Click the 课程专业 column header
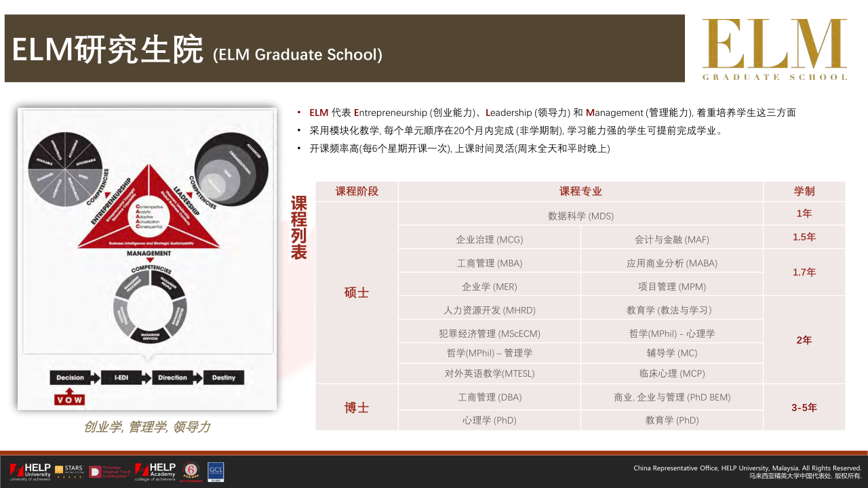The height and width of the screenshot is (488, 868). coord(580,192)
